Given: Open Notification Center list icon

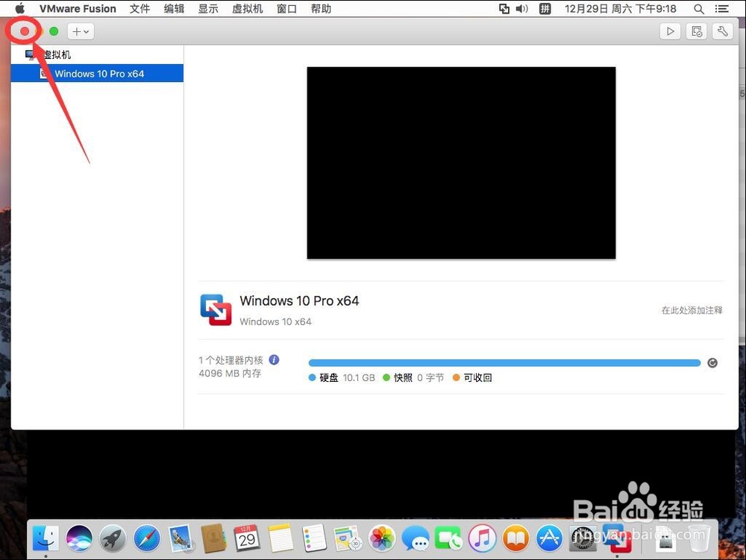Looking at the screenshot, I should coord(721,8).
